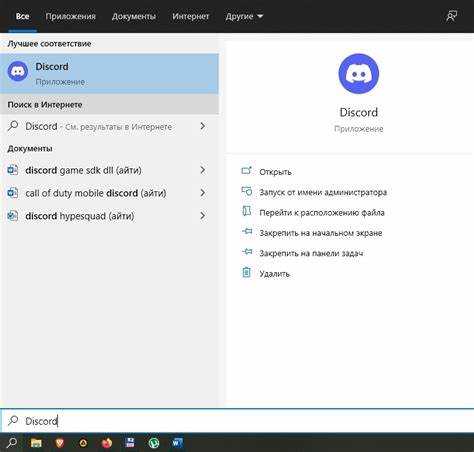This screenshot has width=474, height=452.
Task: Select the Все tab
Action: click(22, 16)
